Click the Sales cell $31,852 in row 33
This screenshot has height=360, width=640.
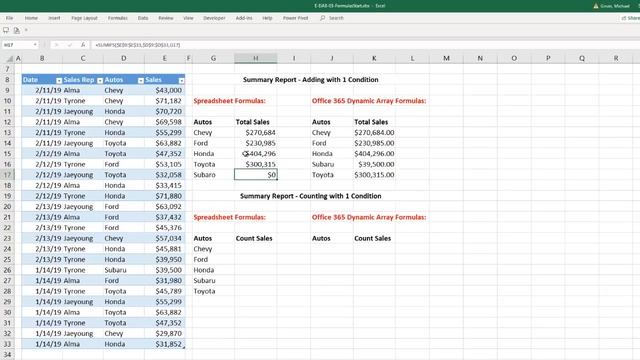pyautogui.click(x=164, y=344)
